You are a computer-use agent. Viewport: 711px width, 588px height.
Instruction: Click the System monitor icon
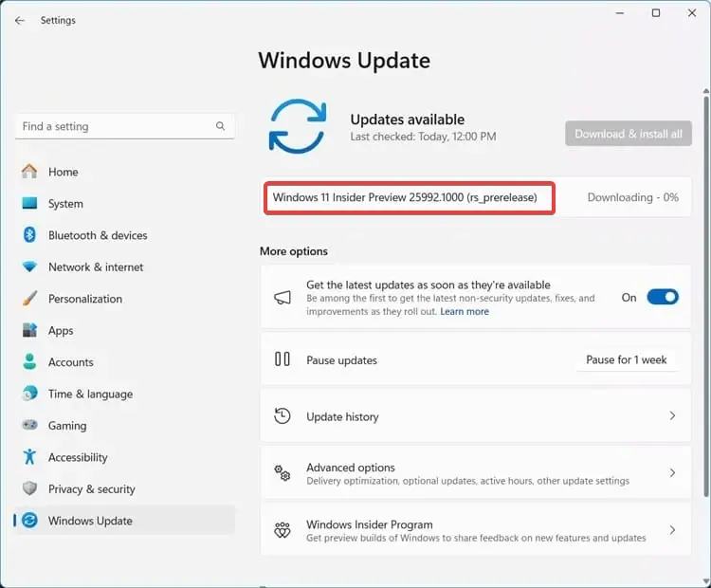[29, 203]
